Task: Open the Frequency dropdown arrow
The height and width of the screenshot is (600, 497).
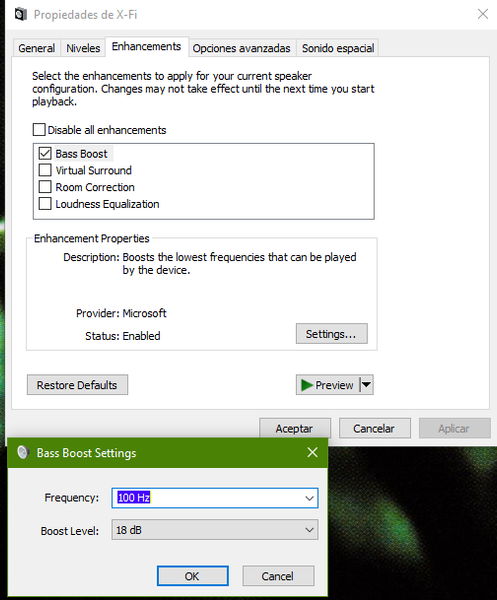Action: coord(309,498)
